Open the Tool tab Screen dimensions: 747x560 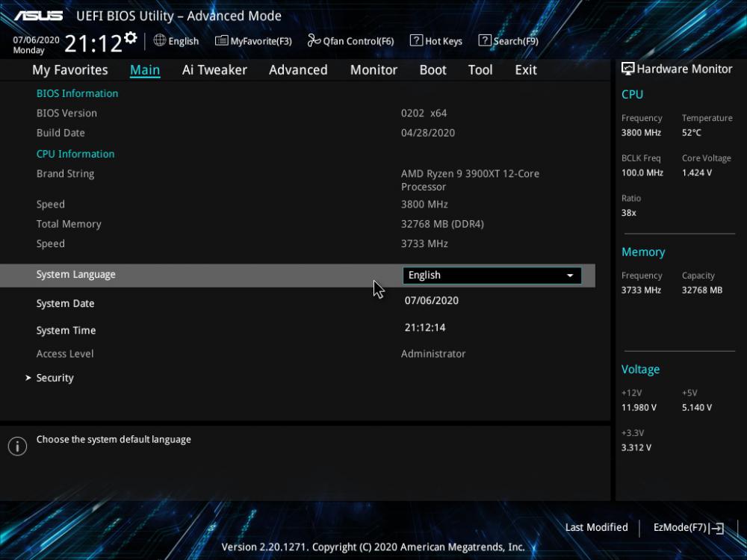pyautogui.click(x=480, y=70)
